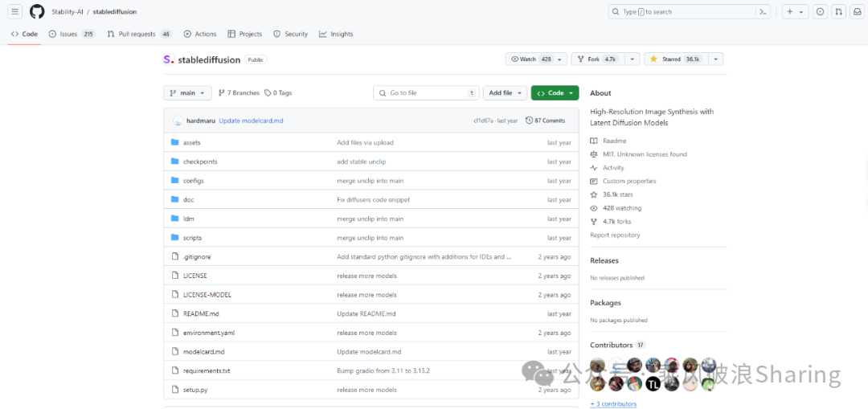Click the Readme book icon in About
The width and height of the screenshot is (868, 409).
click(x=594, y=141)
